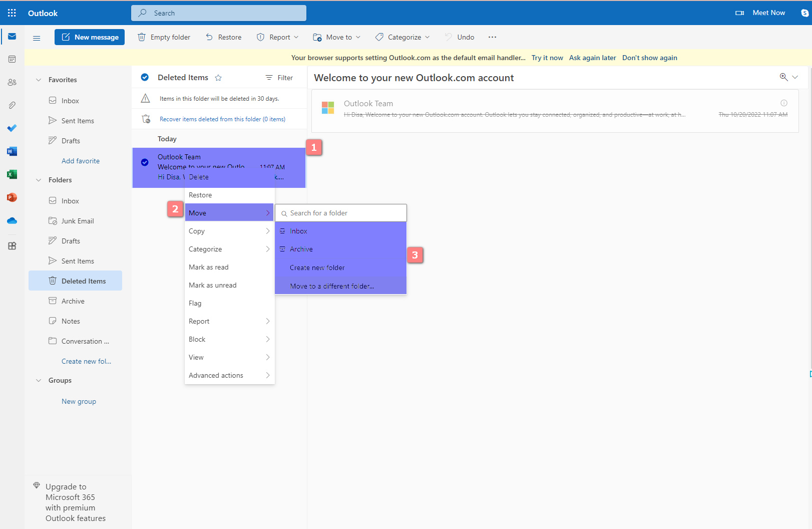The width and height of the screenshot is (812, 529).
Task: Open More apps grid icon
Action: 12,246
